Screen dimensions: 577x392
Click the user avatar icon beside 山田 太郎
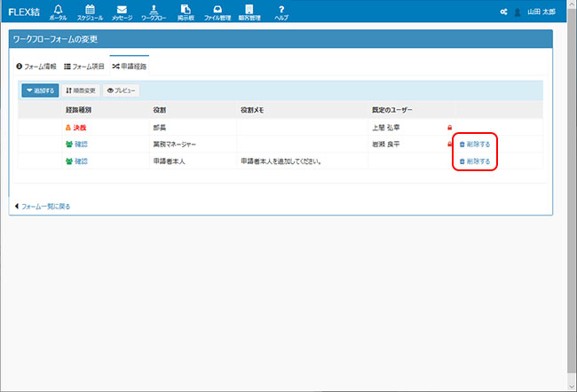(x=517, y=12)
